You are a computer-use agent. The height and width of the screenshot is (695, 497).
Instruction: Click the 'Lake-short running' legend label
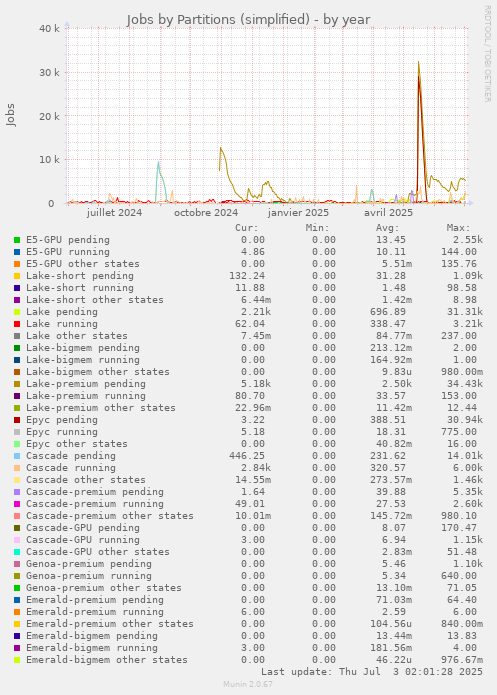pyautogui.click(x=80, y=288)
